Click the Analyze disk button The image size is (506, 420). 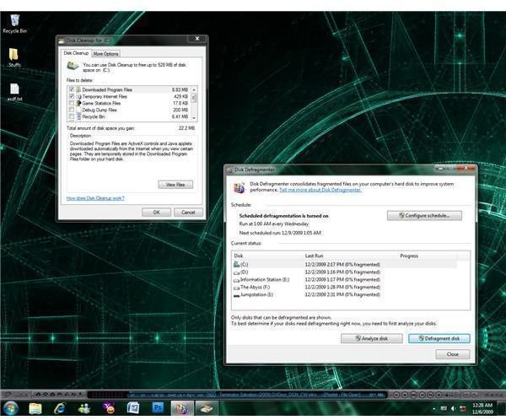point(372,338)
